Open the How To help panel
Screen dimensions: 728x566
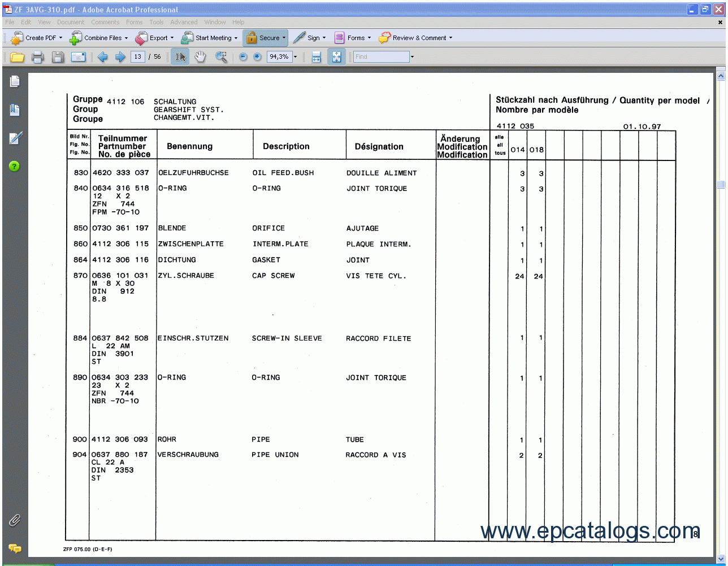tap(15, 166)
